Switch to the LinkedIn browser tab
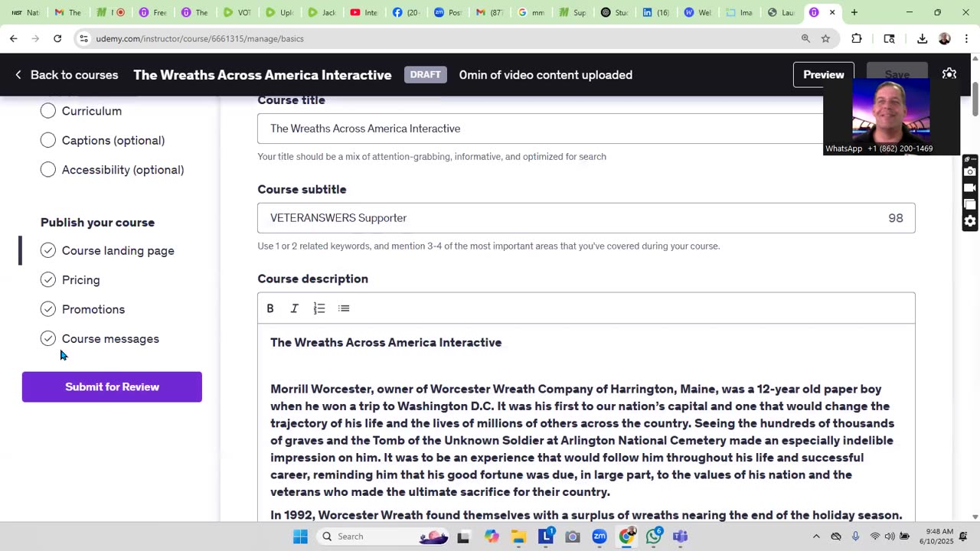Image resolution: width=980 pixels, height=551 pixels. pyautogui.click(x=656, y=12)
